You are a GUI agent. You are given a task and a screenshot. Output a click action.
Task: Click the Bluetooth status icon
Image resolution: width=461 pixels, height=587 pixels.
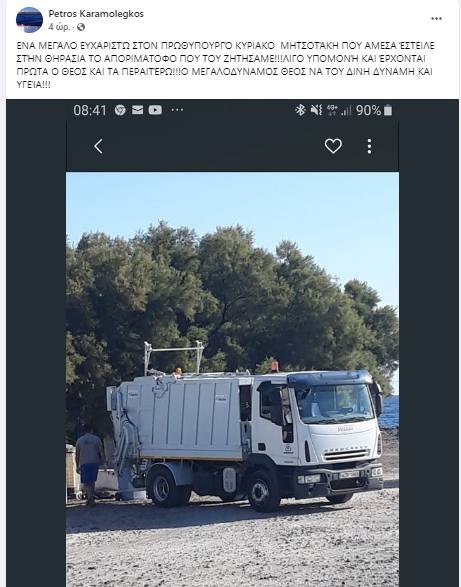click(300, 110)
